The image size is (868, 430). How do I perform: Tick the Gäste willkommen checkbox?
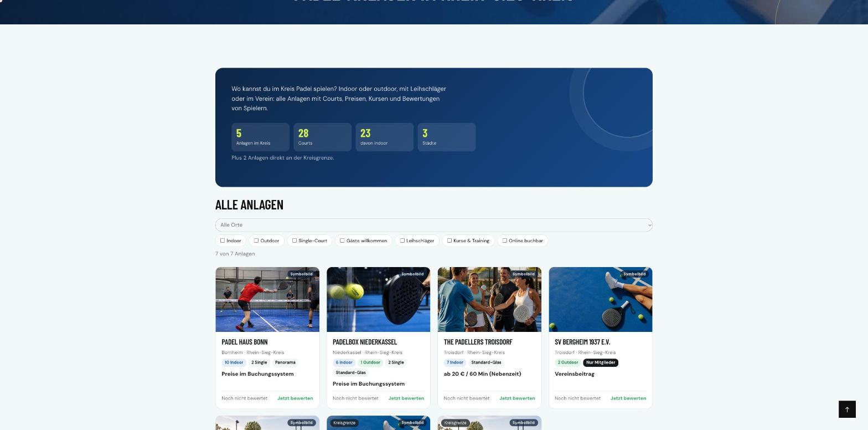click(x=342, y=240)
